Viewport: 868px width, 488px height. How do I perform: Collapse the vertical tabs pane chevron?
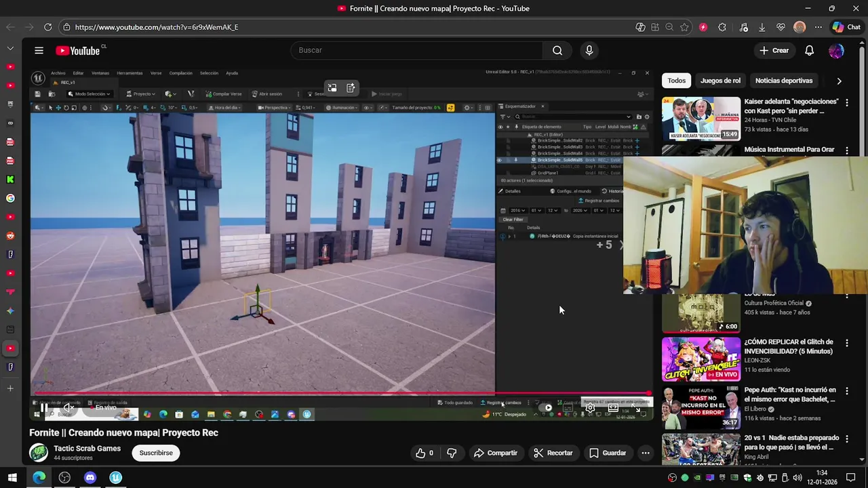coord(10,48)
